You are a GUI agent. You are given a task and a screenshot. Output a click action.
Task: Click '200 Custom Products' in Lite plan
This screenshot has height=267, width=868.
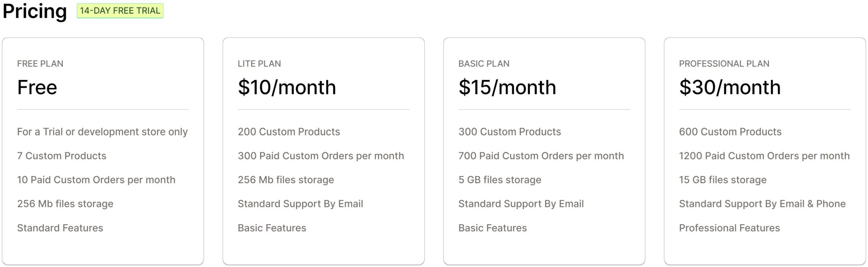point(289,132)
